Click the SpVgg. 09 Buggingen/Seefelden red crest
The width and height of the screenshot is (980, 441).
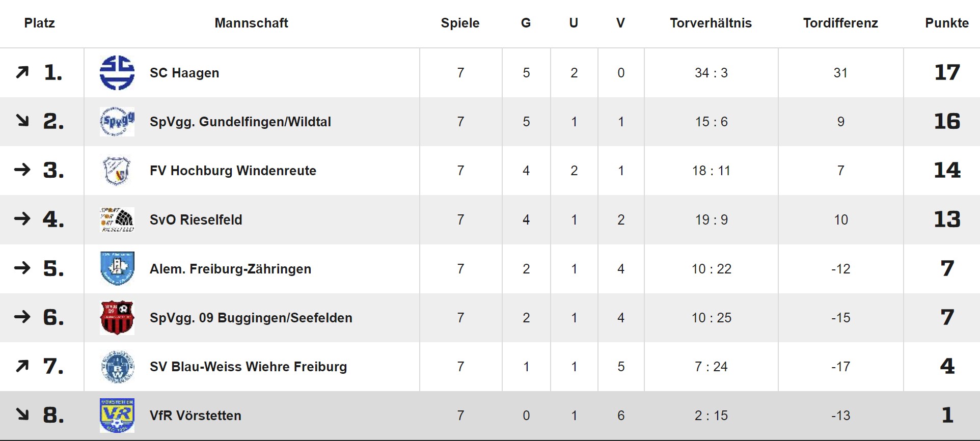pos(117,317)
